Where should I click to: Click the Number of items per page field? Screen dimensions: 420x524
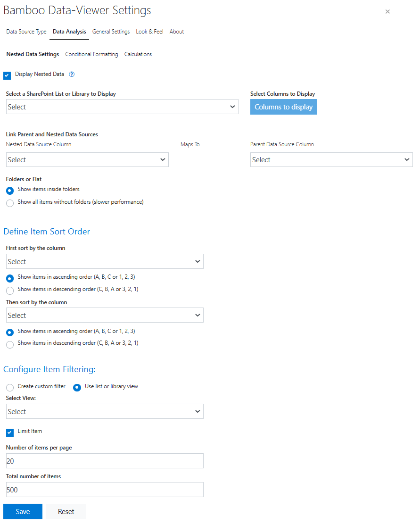(105, 461)
